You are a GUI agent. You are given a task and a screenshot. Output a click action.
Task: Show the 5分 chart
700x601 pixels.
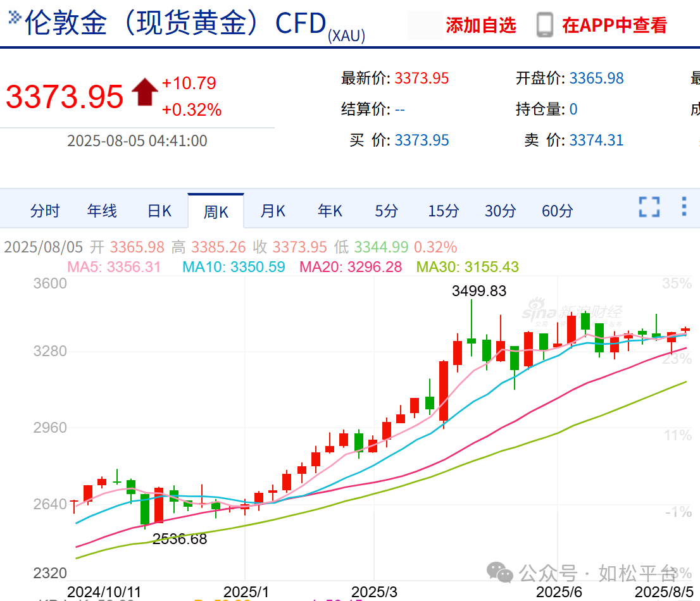tap(386, 211)
